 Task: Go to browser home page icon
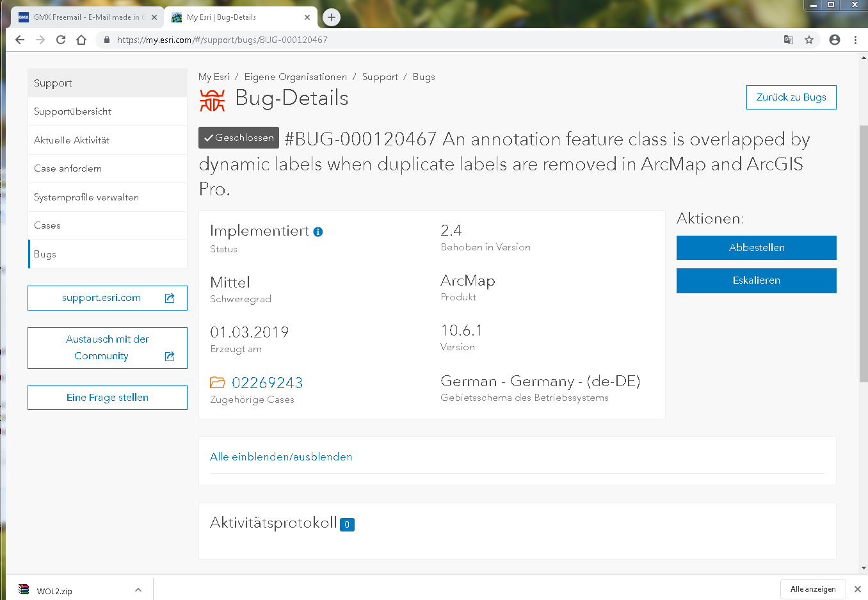(x=81, y=40)
